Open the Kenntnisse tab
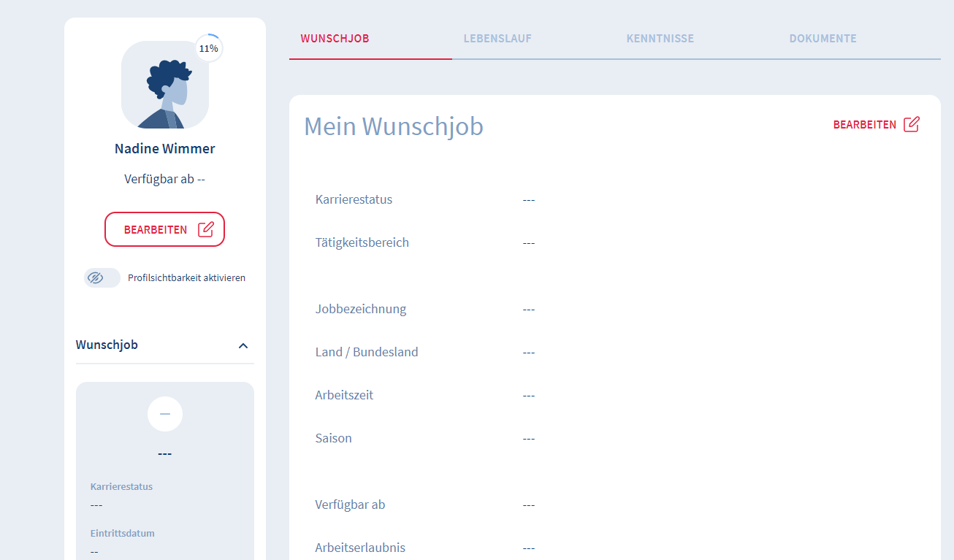954x560 pixels. point(660,39)
